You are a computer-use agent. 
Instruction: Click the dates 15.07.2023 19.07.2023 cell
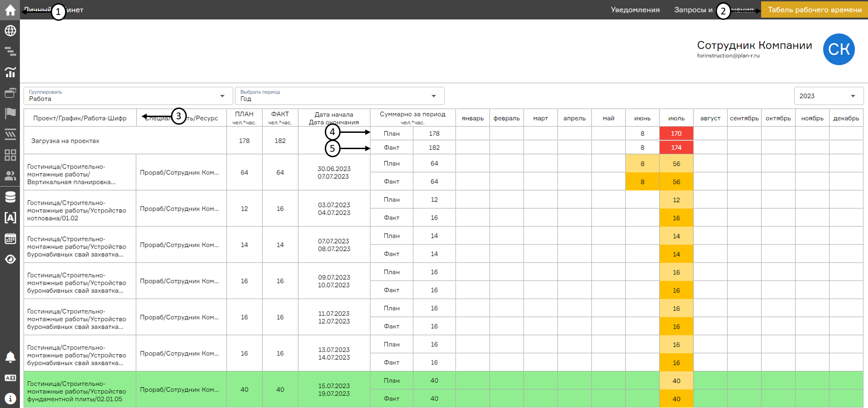[x=334, y=389]
